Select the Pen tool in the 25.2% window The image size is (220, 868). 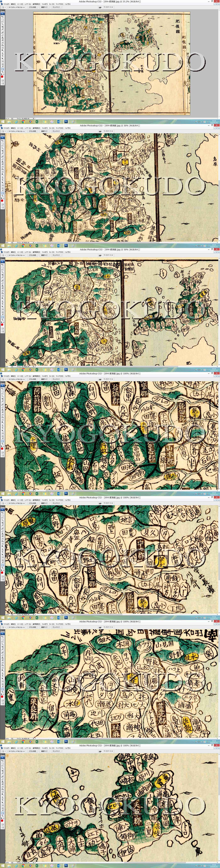(x=3, y=54)
